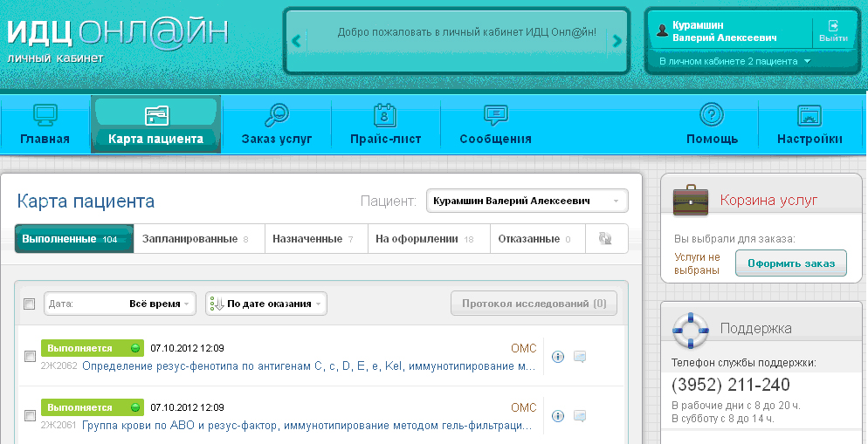Open the Помощь help icon
Image resolution: width=868 pixels, height=444 pixels.
[712, 115]
